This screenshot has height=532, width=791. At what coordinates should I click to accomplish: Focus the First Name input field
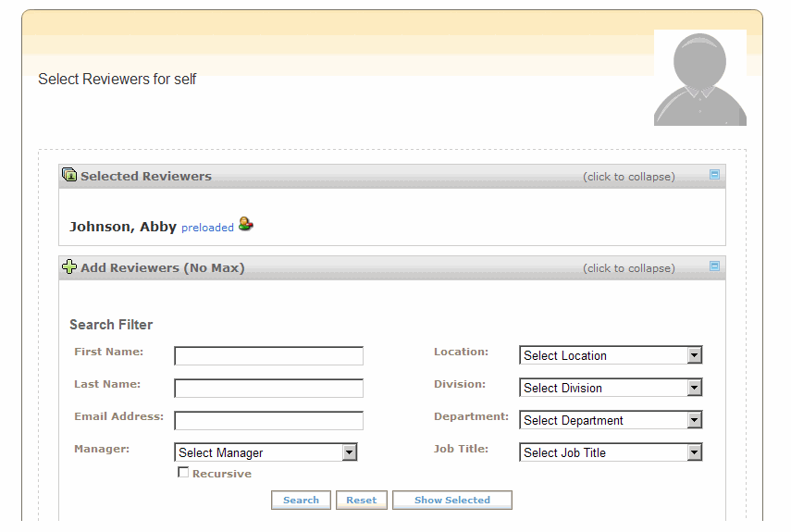[x=268, y=355]
